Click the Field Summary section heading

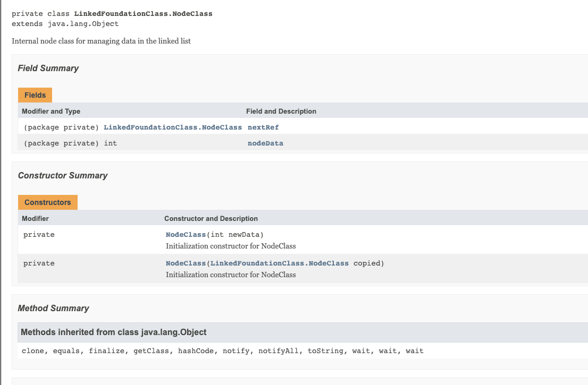pyautogui.click(x=48, y=68)
